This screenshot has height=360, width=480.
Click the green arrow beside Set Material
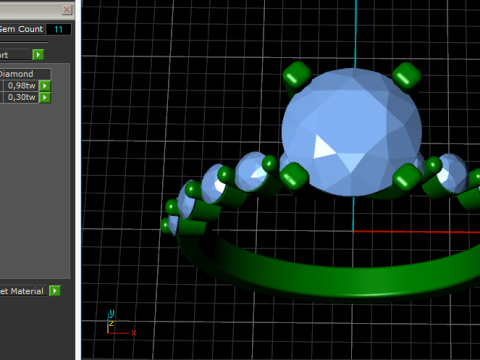[x=55, y=291]
